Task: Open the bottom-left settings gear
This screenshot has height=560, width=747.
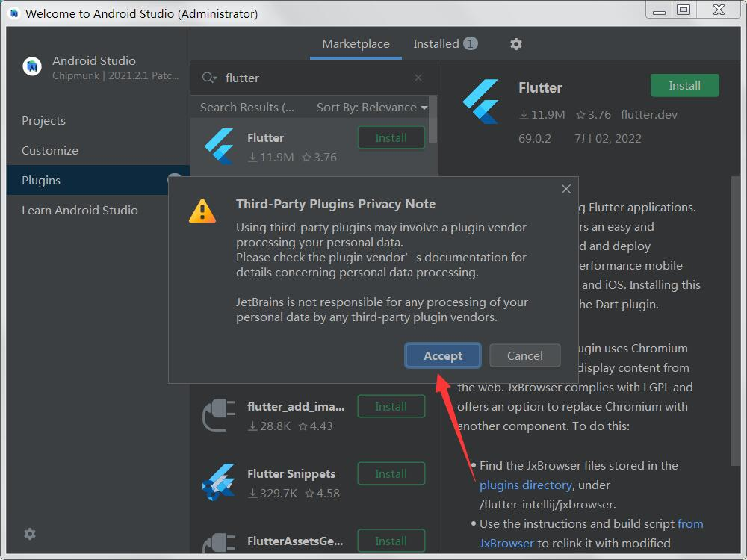Action: pos(30,534)
